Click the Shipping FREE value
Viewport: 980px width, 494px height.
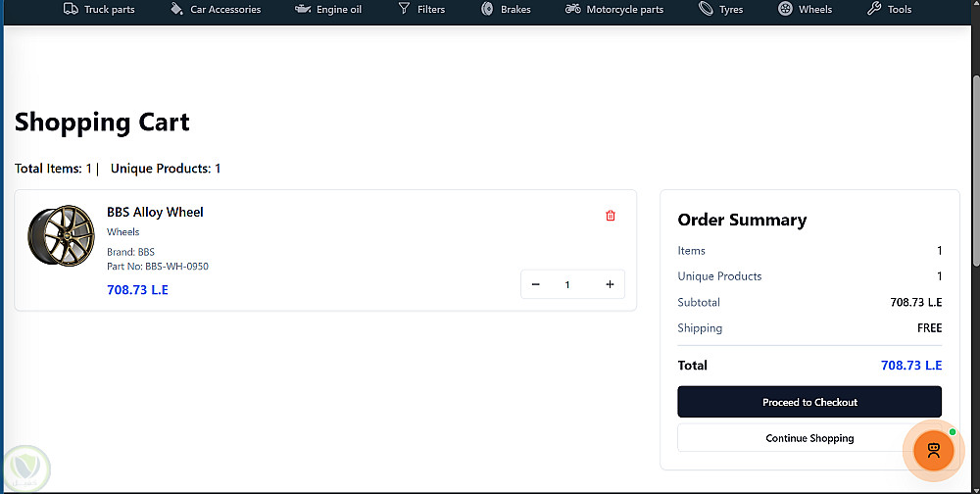(x=929, y=327)
